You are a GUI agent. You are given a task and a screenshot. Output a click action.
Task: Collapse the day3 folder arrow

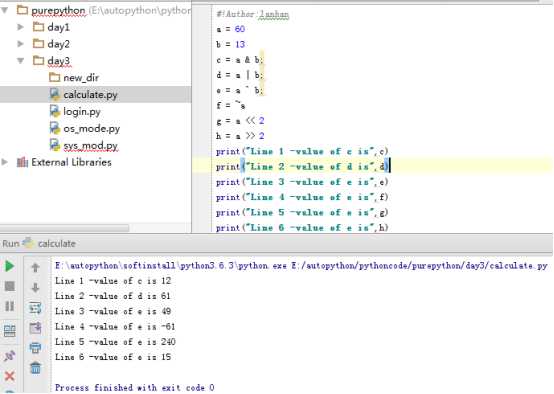point(20,61)
